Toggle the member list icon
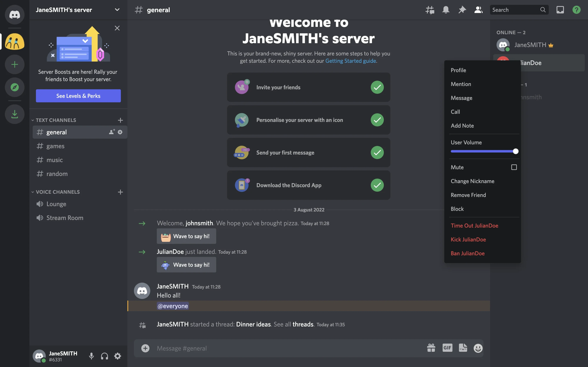This screenshot has height=367, width=588. pyautogui.click(x=478, y=10)
